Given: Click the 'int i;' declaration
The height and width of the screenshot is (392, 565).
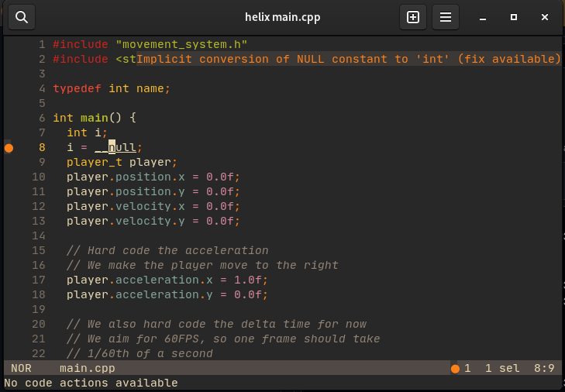Looking at the screenshot, I should 88,132.
